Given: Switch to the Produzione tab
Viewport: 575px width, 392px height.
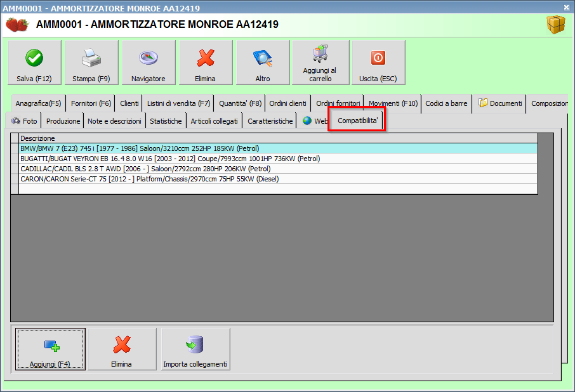Looking at the screenshot, I should pyautogui.click(x=63, y=121).
